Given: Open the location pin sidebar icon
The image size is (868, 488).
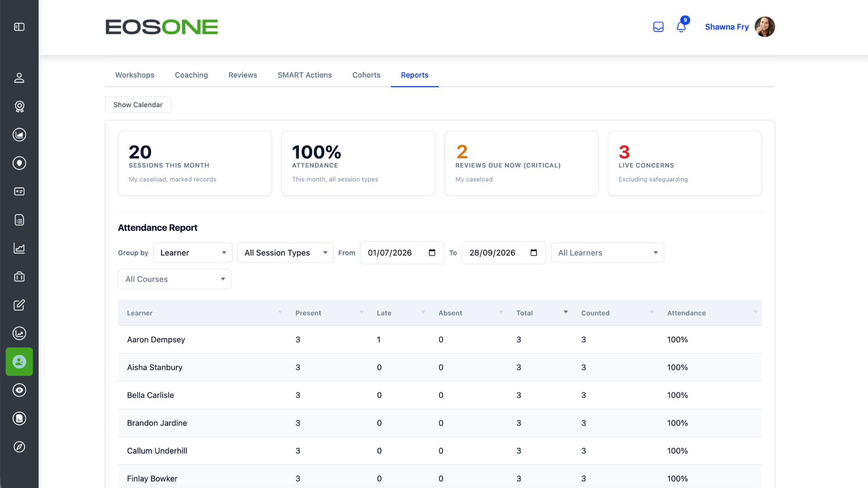Looking at the screenshot, I should (x=19, y=163).
